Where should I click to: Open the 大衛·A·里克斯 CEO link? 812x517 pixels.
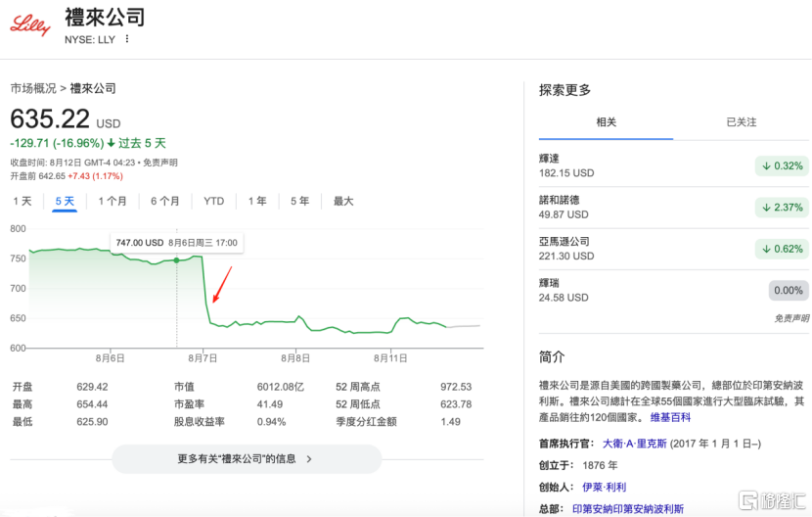click(634, 444)
